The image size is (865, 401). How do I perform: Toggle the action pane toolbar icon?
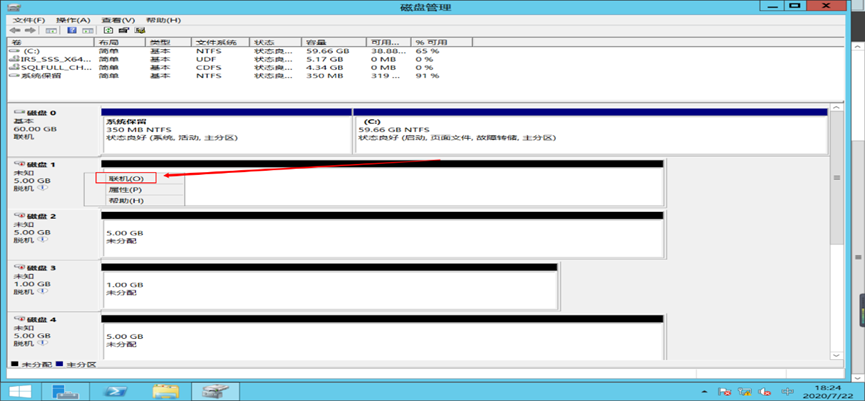tap(87, 30)
